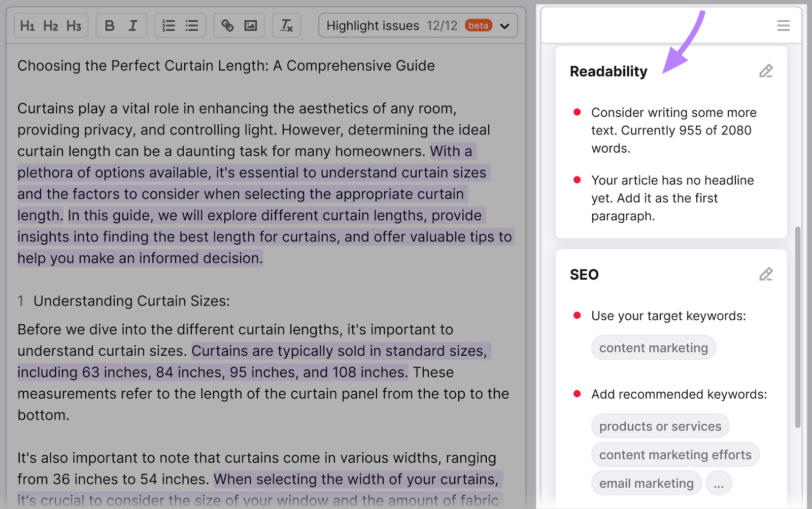The height and width of the screenshot is (509, 812).
Task: Apply Heading 1 formatting
Action: tap(27, 26)
